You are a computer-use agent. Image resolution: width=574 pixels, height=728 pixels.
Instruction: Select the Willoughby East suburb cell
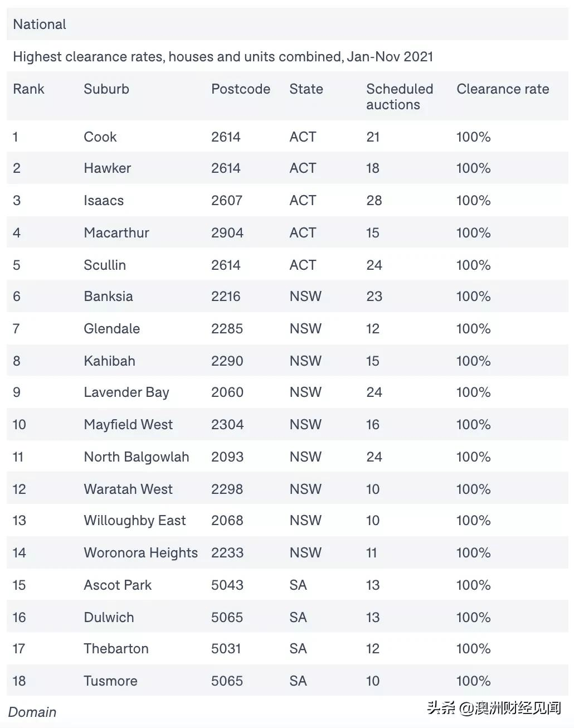click(x=134, y=521)
